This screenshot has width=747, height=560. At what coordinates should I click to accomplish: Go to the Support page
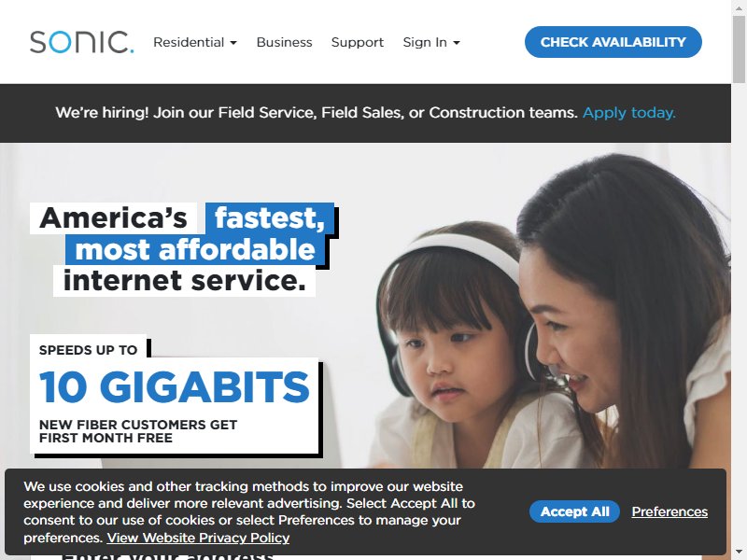coord(358,42)
